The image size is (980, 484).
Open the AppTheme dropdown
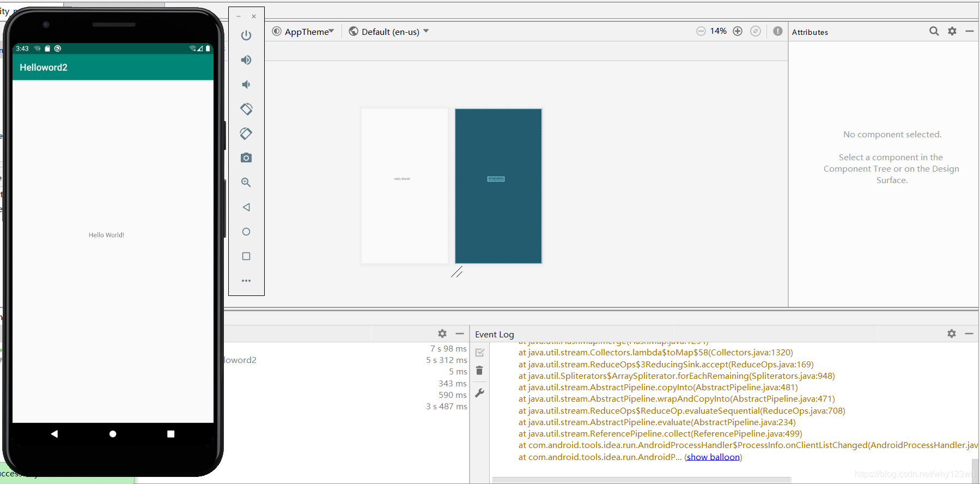tap(303, 32)
